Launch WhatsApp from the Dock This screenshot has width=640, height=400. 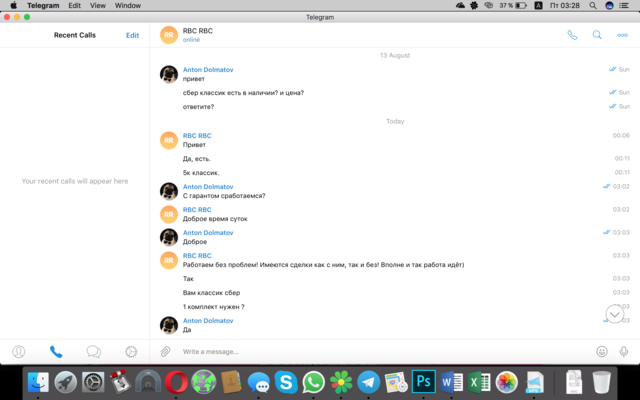tap(313, 382)
